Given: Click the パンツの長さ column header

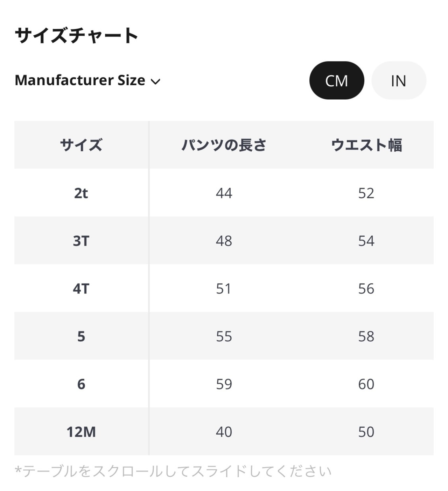Looking at the screenshot, I should pyautogui.click(x=224, y=145).
